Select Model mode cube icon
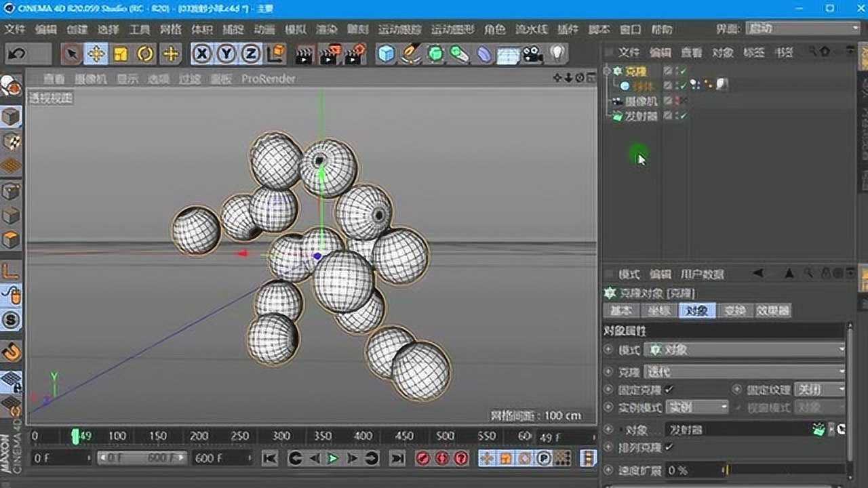This screenshot has width=868, height=488. coord(10,117)
